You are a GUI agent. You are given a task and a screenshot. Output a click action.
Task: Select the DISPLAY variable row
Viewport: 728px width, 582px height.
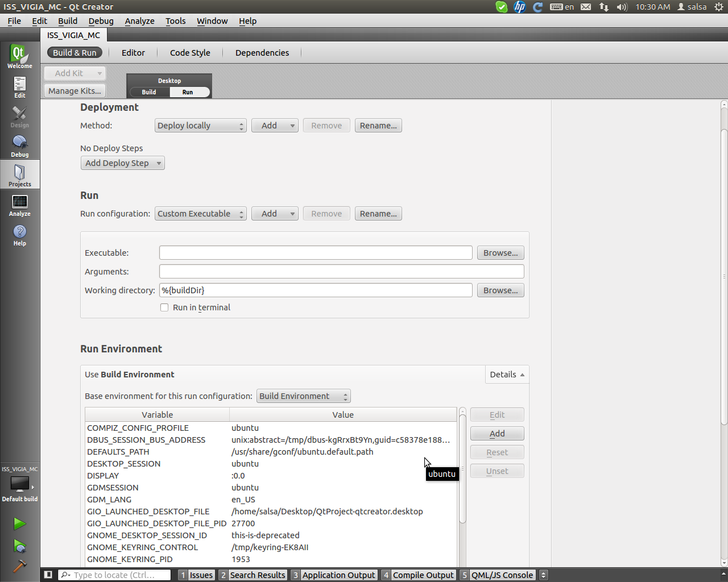click(271, 476)
